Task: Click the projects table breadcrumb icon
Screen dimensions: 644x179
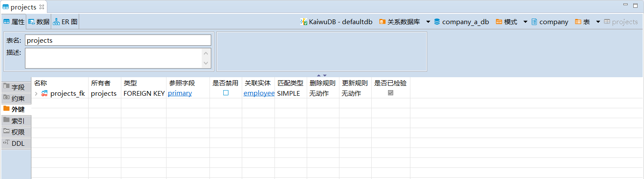Action: [607, 22]
